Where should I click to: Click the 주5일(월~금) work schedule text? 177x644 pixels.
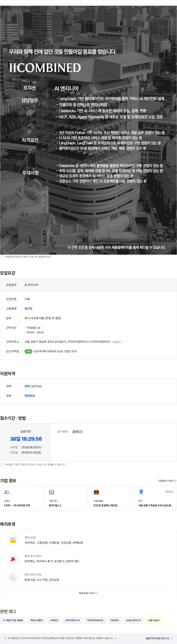[34, 328]
